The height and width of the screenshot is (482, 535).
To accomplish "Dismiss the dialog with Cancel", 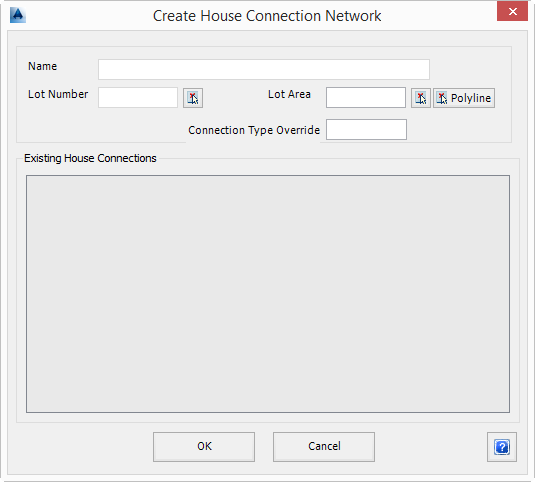I will [324, 447].
